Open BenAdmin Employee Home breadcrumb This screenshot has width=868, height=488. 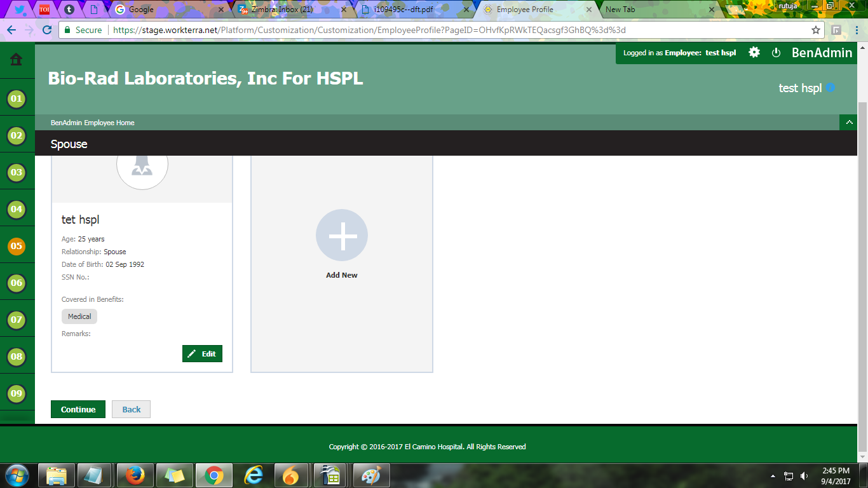[93, 123]
